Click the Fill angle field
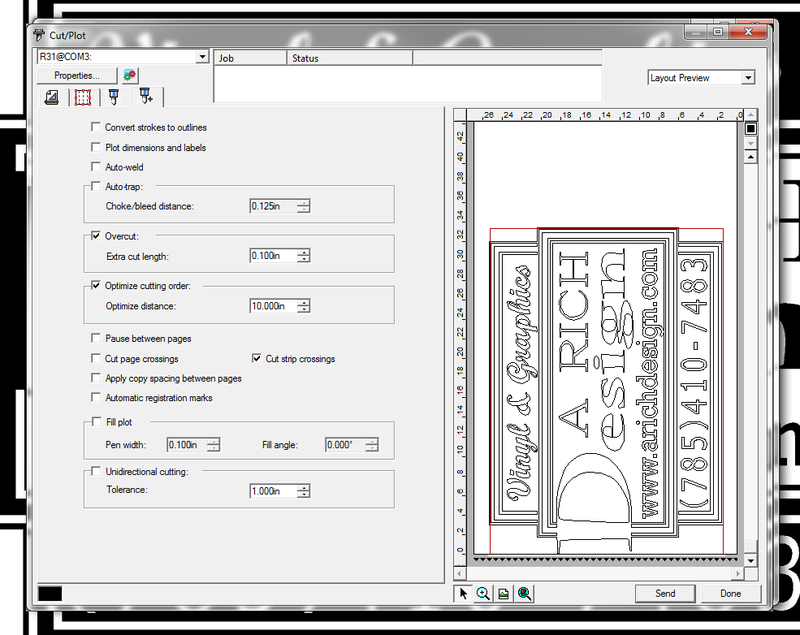Screen dimensions: 800x635 [345, 445]
